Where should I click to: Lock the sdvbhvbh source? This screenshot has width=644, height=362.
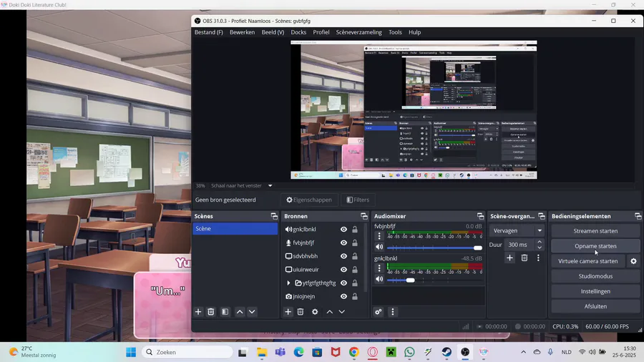tap(355, 256)
